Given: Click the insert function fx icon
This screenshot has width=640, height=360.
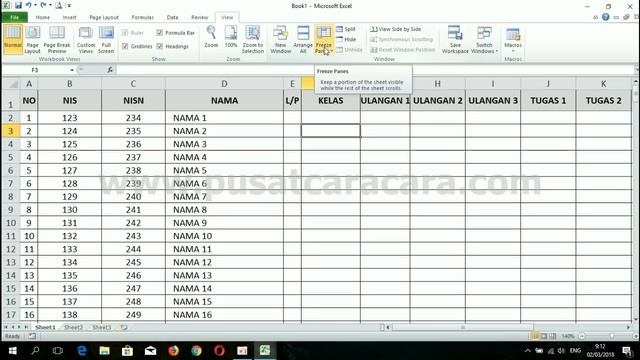Looking at the screenshot, I should 110,70.
